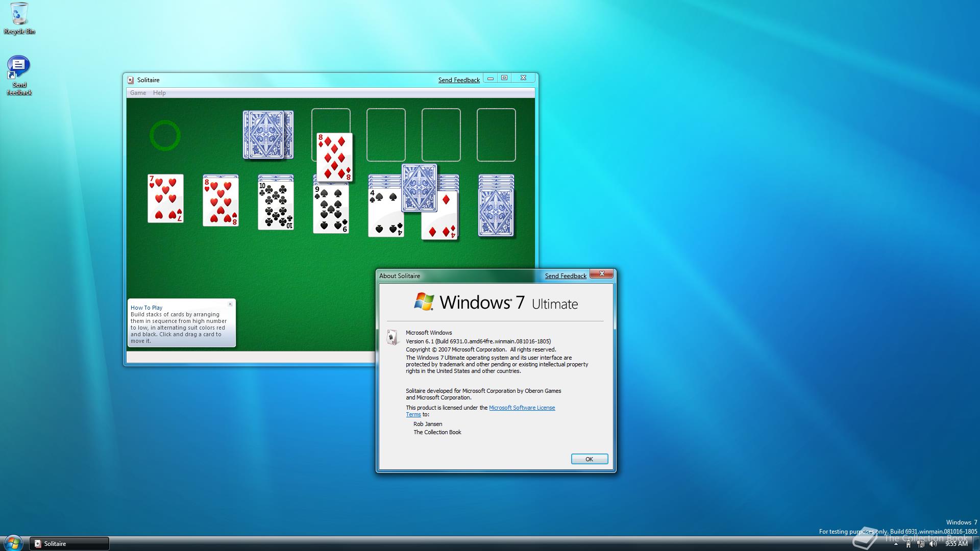Open the network tray icon

[921, 544]
